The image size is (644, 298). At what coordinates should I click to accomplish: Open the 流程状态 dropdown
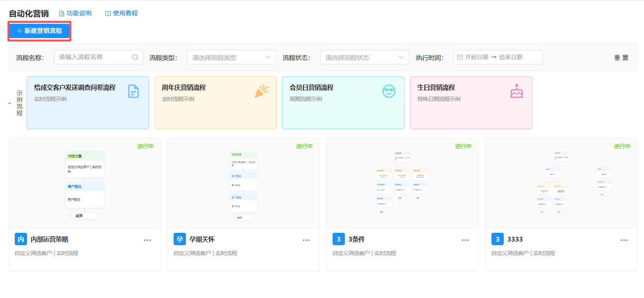click(x=365, y=58)
